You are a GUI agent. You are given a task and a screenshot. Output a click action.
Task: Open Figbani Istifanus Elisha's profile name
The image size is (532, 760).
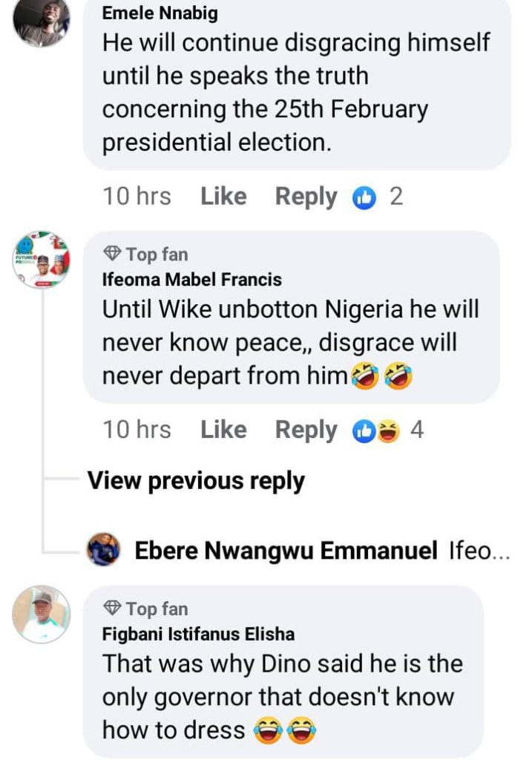(x=197, y=635)
